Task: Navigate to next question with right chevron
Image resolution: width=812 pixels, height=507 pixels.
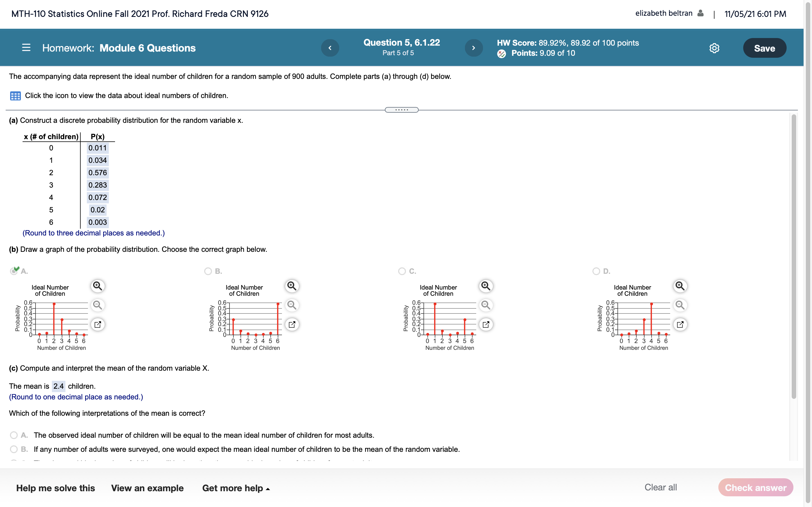Action: tap(473, 48)
